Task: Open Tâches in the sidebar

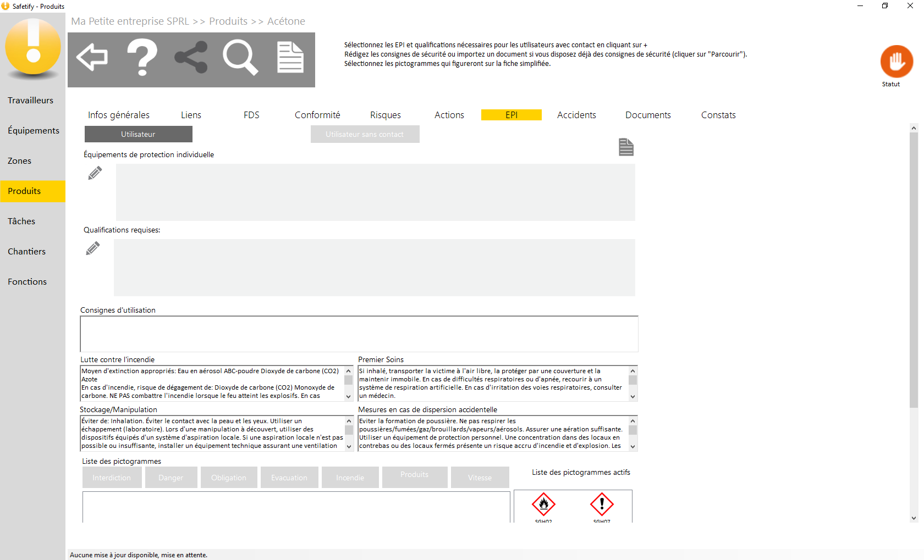Action: pos(32,221)
